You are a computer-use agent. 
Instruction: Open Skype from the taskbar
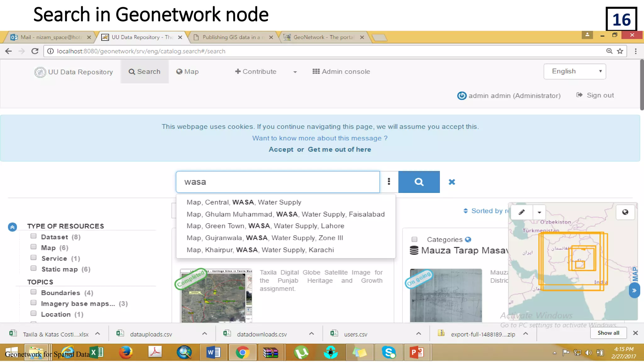[x=388, y=352]
